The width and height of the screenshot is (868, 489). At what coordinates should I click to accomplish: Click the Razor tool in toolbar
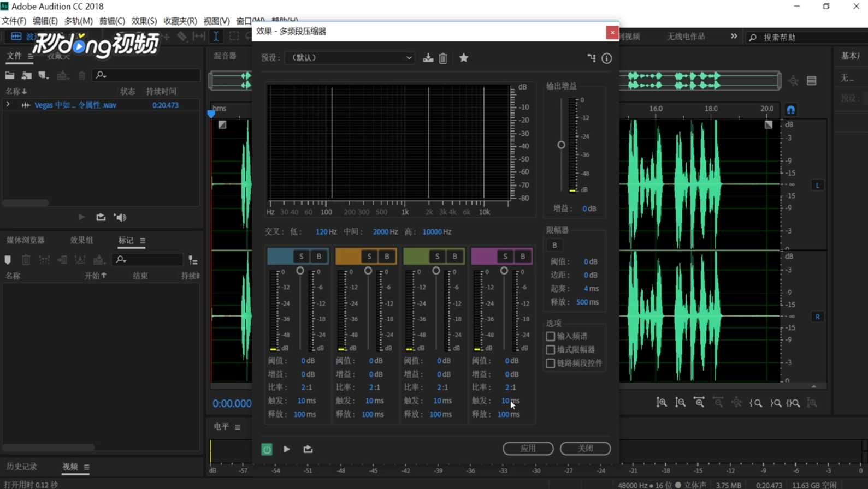(182, 37)
